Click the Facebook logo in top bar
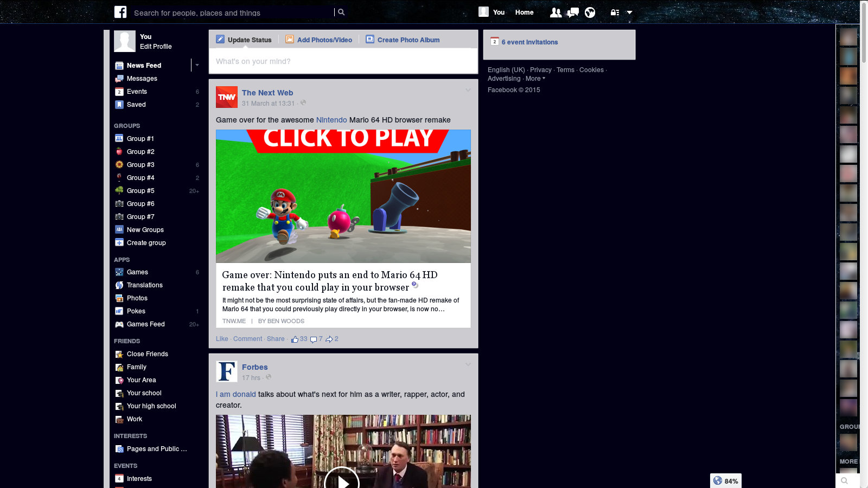This screenshot has height=488, width=868. click(120, 12)
